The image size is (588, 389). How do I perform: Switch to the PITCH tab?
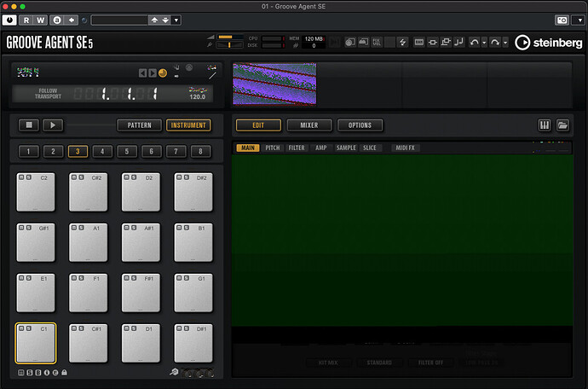273,148
